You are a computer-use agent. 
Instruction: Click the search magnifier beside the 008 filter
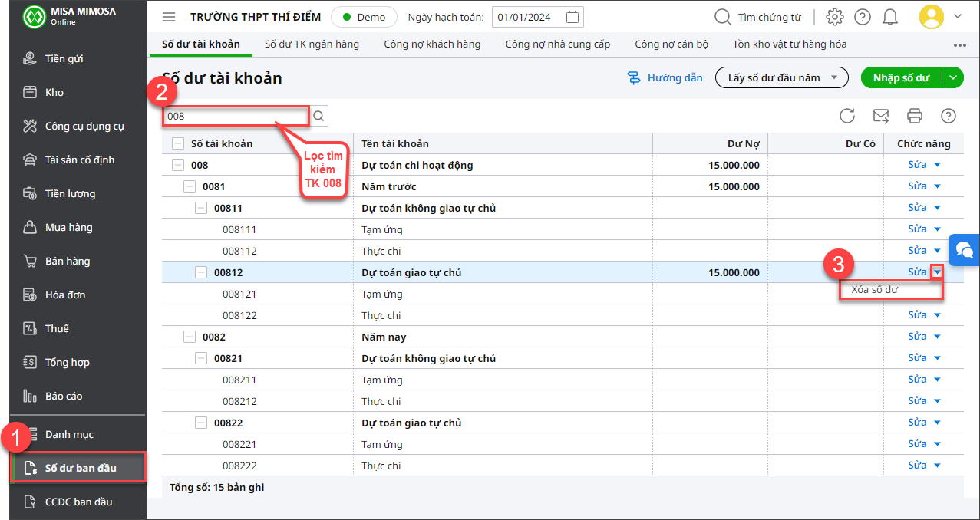coord(318,117)
